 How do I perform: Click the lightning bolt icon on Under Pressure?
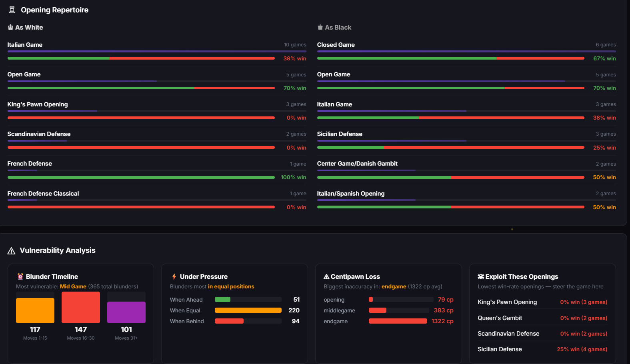(x=174, y=276)
